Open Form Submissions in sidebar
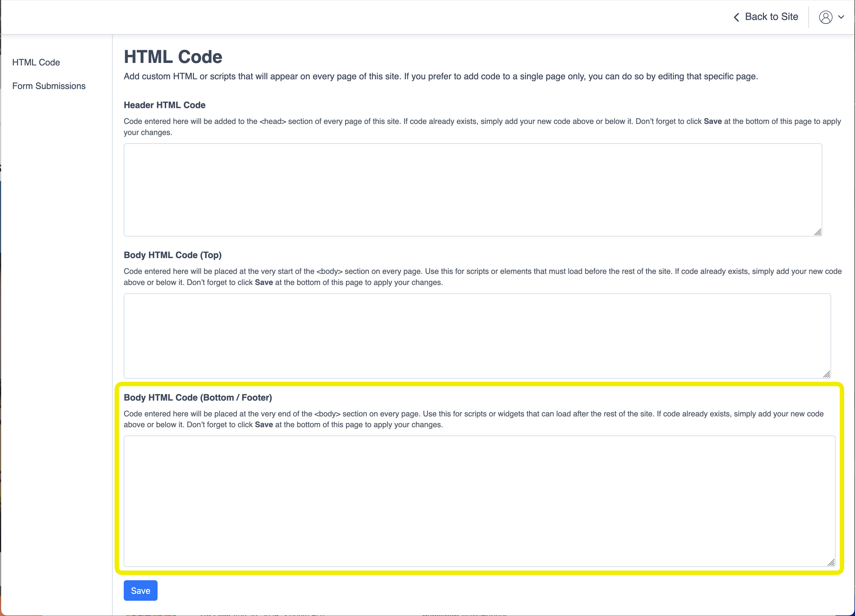The width and height of the screenshot is (855, 616). pos(49,86)
